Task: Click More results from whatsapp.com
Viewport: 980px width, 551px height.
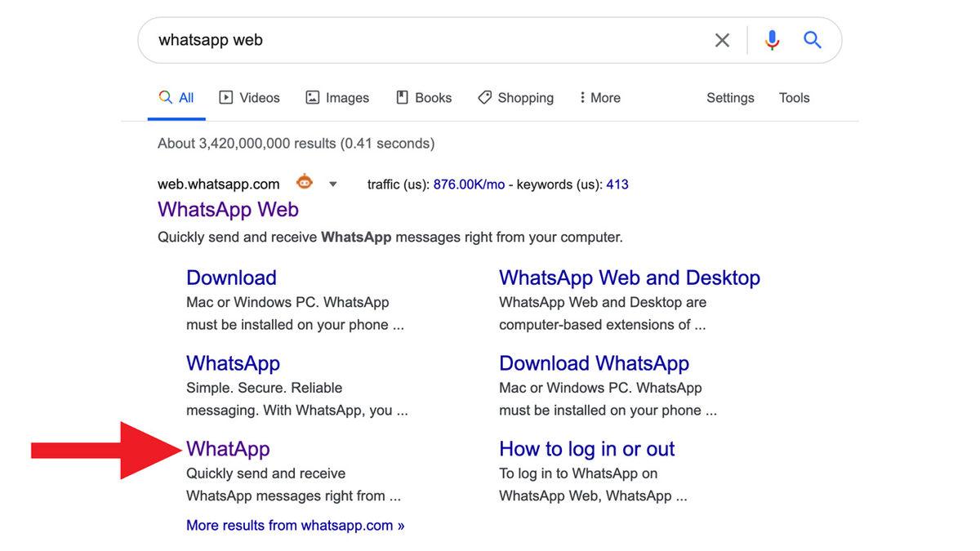Action: tap(295, 525)
